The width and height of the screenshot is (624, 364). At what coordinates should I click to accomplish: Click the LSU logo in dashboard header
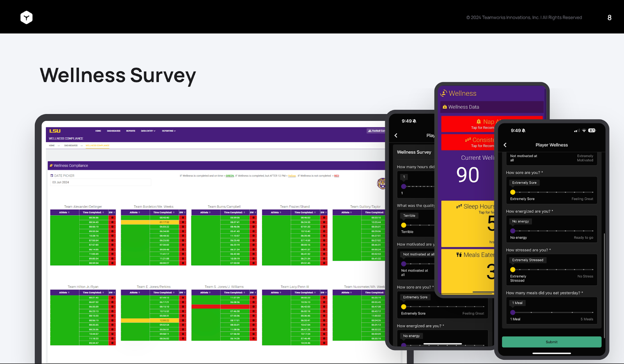click(x=55, y=131)
